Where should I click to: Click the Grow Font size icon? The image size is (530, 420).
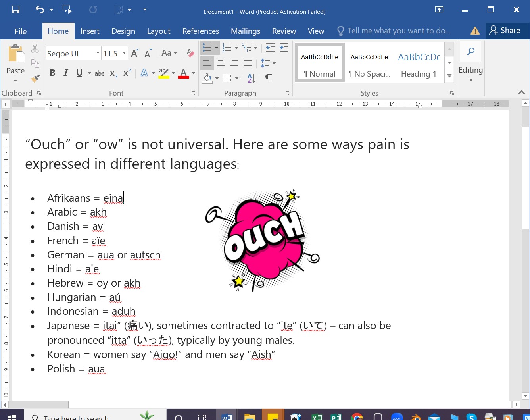[135, 53]
